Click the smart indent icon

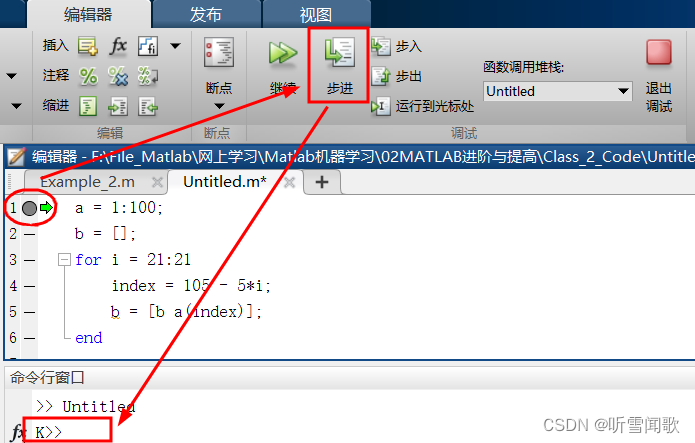click(x=88, y=106)
